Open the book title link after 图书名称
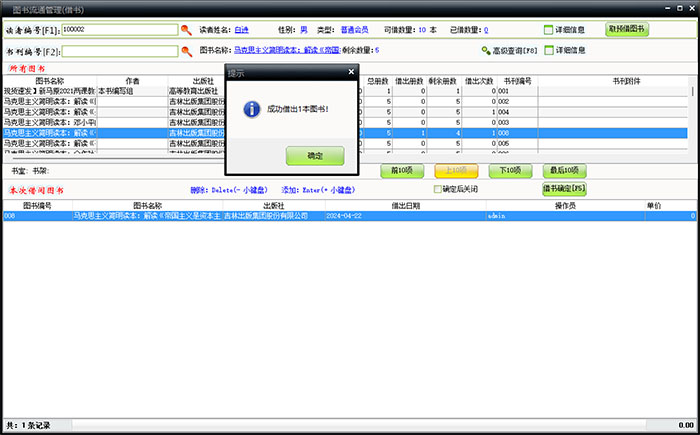This screenshot has width=700, height=435. click(x=287, y=50)
